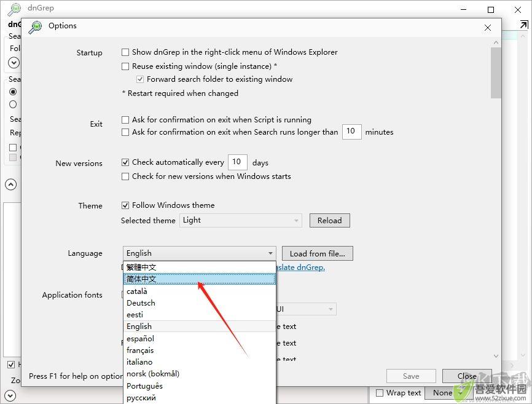This screenshot has height=404, width=532.
Task: Uncheck Follow Windows theme
Action: [x=125, y=205]
